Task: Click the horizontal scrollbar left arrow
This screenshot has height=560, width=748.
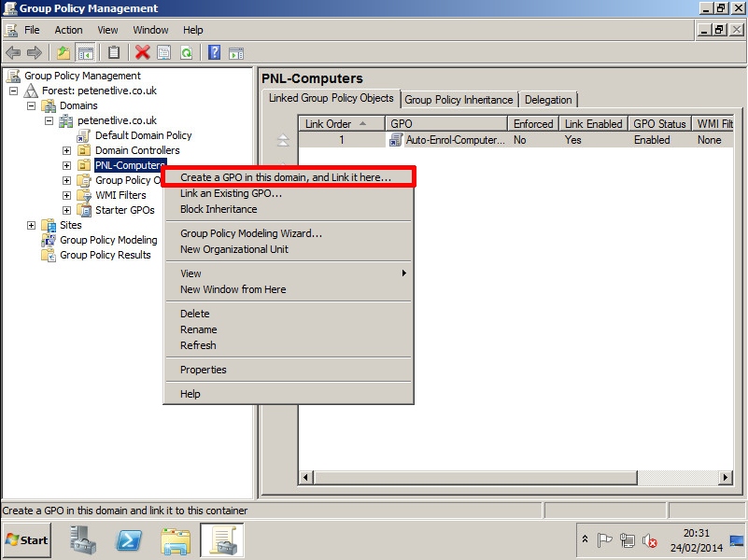Action: (305, 477)
